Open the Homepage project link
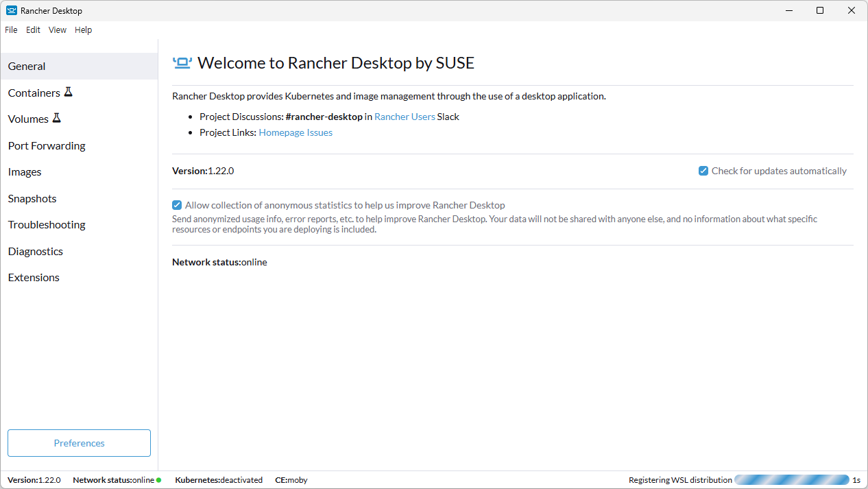This screenshot has width=868, height=489. tap(281, 132)
